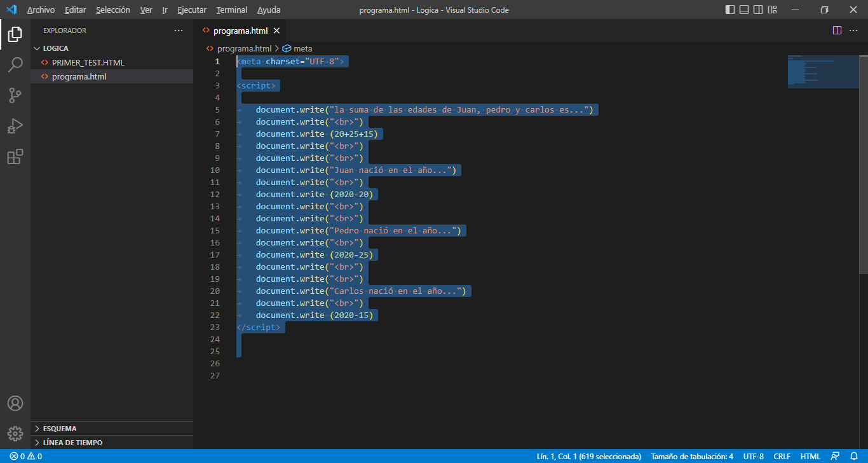Change HTML language mode in status bar

(x=810, y=457)
